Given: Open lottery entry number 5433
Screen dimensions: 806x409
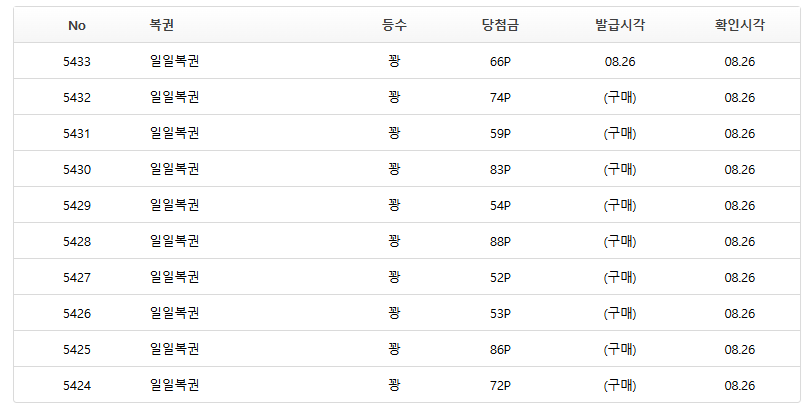Looking at the screenshot, I should tap(77, 62).
